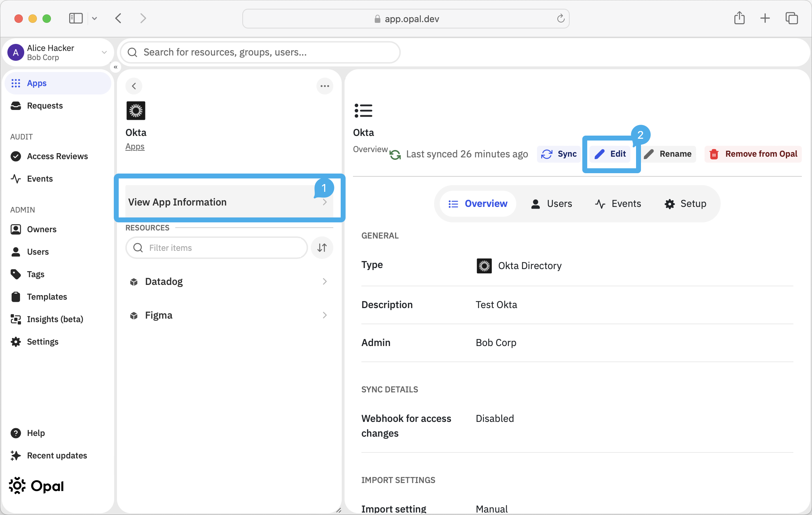
Task: Click the 'Last synced 26 minutes ago' text
Action: (467, 154)
